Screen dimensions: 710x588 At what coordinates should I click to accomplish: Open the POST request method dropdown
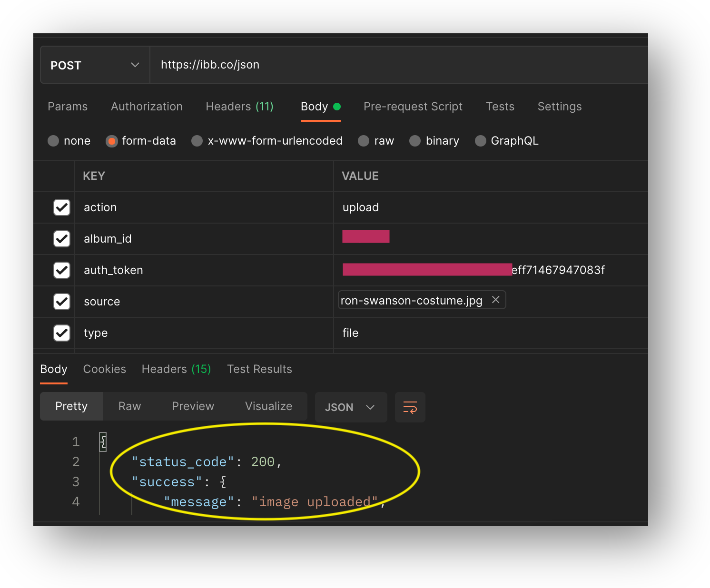[x=135, y=65]
